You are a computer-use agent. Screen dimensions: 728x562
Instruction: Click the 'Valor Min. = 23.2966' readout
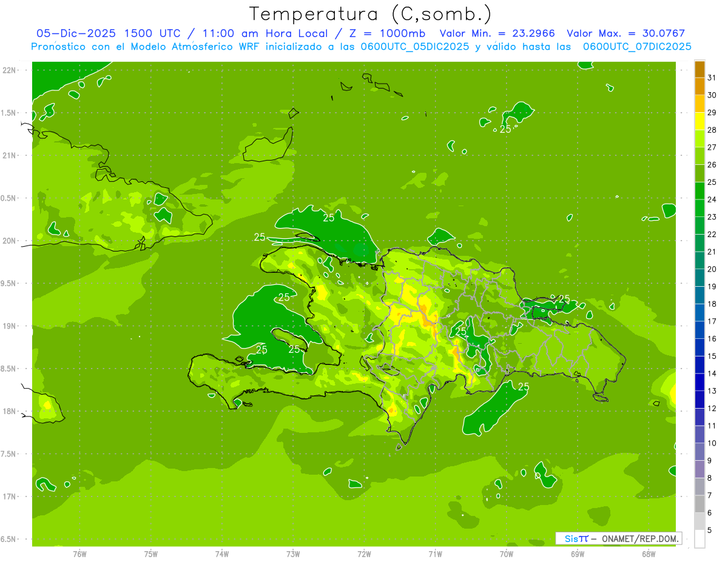(x=497, y=33)
